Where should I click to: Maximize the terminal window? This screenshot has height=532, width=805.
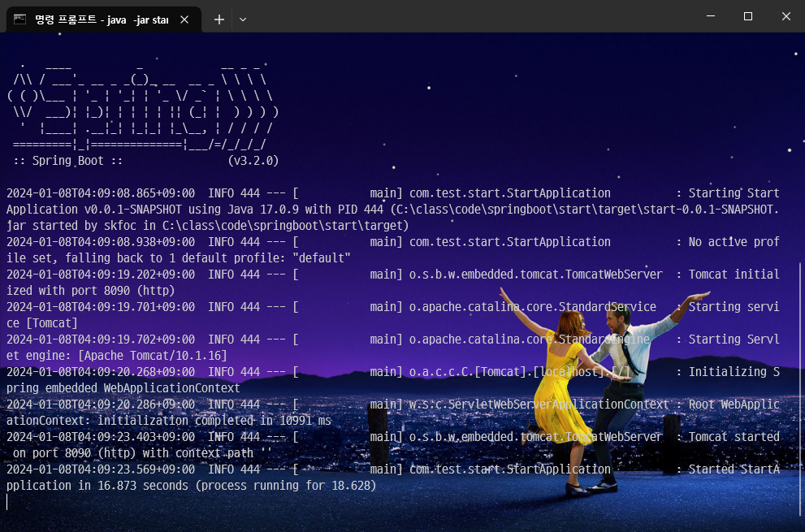748,16
